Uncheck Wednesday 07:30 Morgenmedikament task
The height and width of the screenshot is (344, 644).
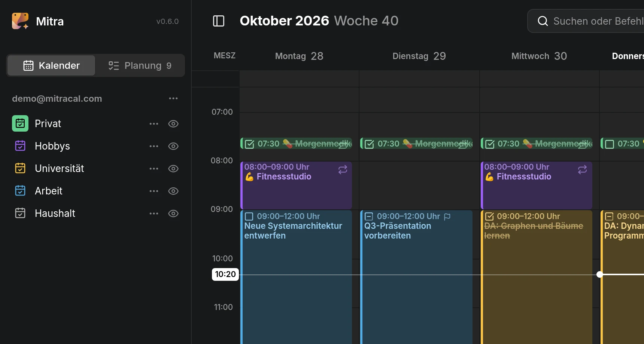[x=489, y=144]
